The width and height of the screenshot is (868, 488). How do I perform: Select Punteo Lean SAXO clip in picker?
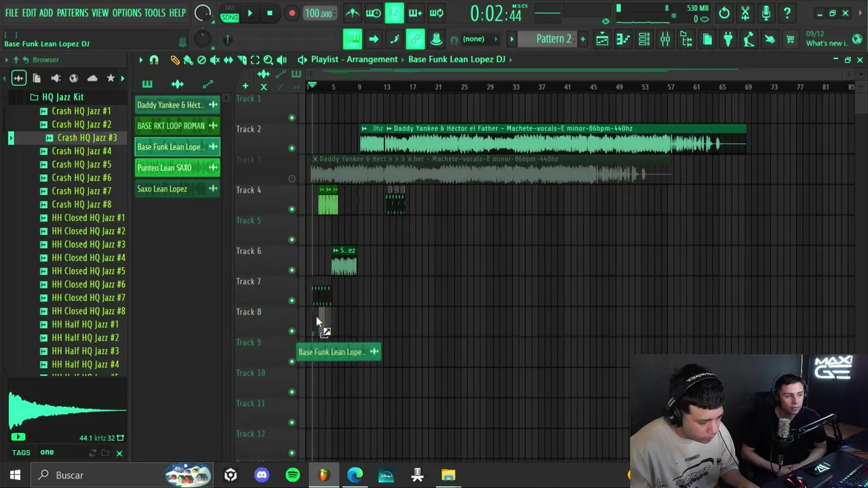pos(177,168)
